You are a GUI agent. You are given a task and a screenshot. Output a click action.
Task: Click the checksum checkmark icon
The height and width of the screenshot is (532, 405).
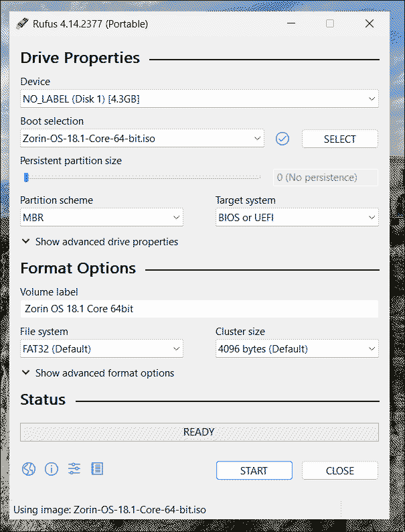(x=282, y=139)
